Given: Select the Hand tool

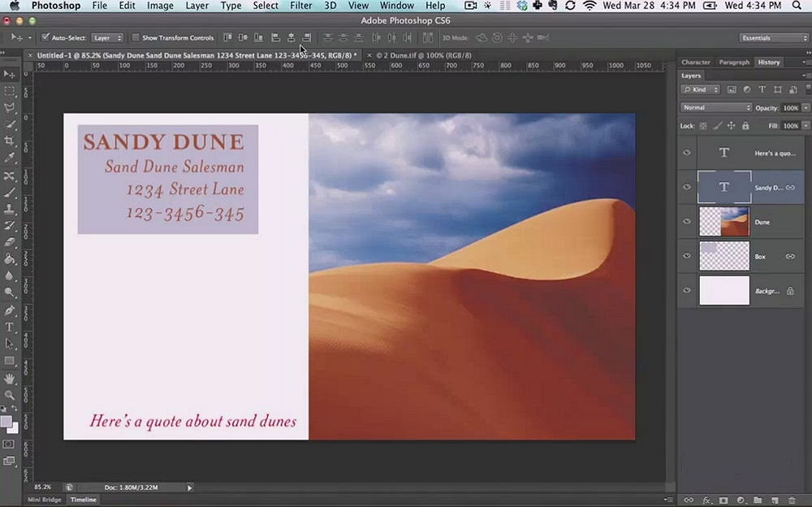Looking at the screenshot, I should (x=9, y=379).
